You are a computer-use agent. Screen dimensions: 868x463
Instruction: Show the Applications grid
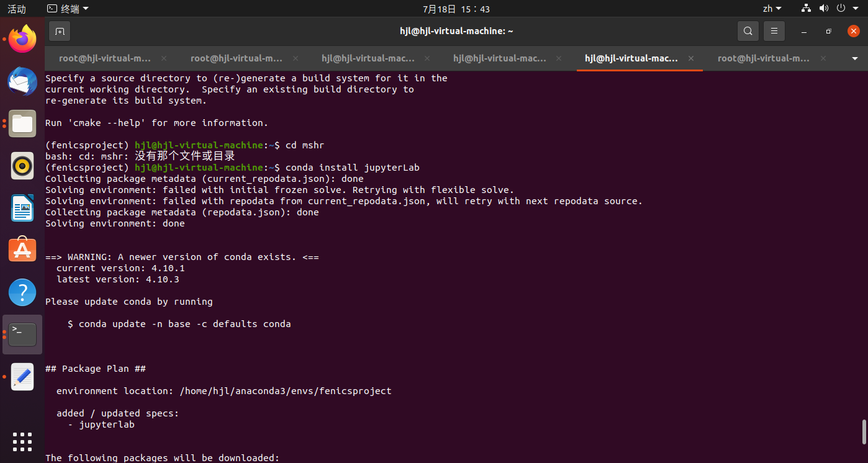tap(22, 442)
